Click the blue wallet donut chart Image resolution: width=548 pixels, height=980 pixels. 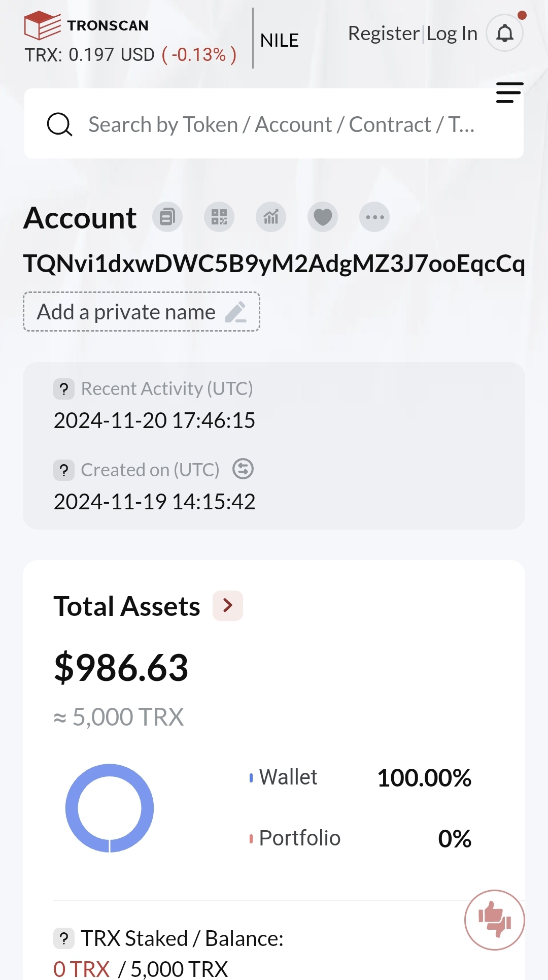point(110,808)
